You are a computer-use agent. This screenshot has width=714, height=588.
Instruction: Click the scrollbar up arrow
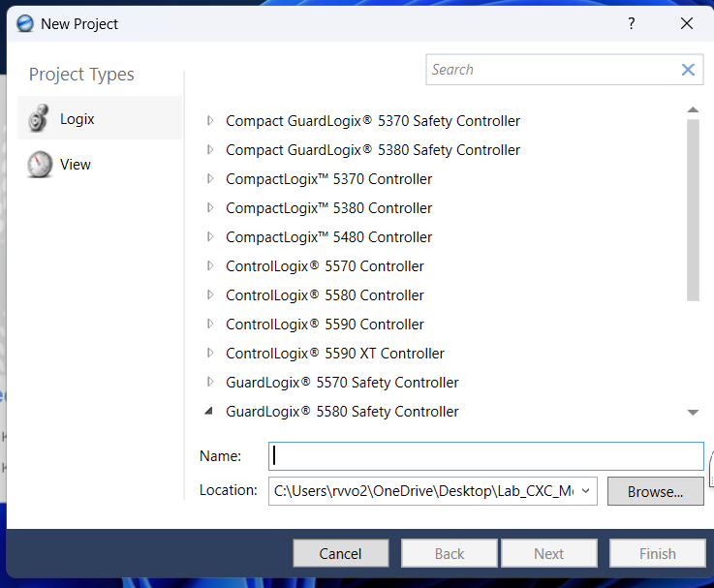[x=693, y=109]
